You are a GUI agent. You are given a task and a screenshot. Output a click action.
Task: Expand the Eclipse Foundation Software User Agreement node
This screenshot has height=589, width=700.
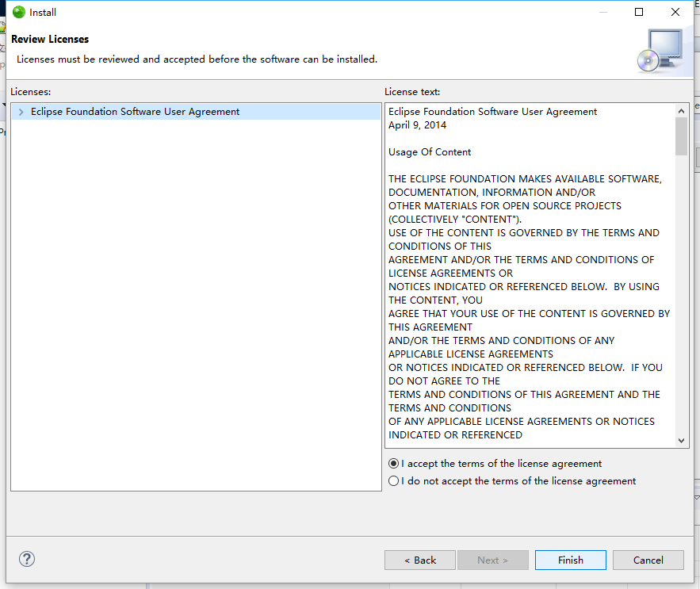[x=21, y=112]
